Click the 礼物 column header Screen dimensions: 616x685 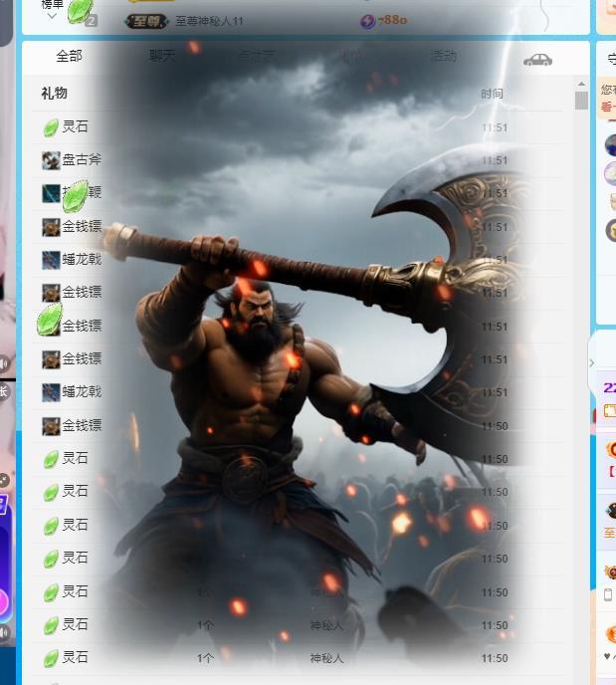(55, 94)
